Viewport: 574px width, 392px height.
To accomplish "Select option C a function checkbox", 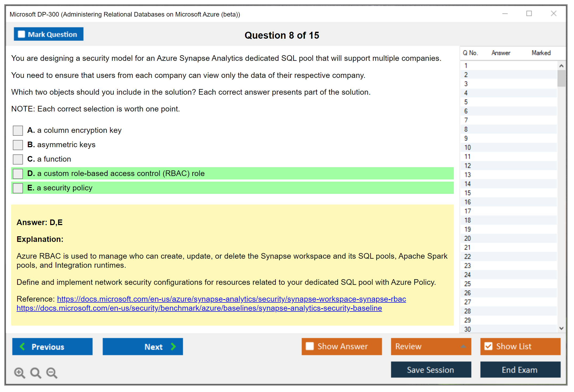I will click(18, 159).
